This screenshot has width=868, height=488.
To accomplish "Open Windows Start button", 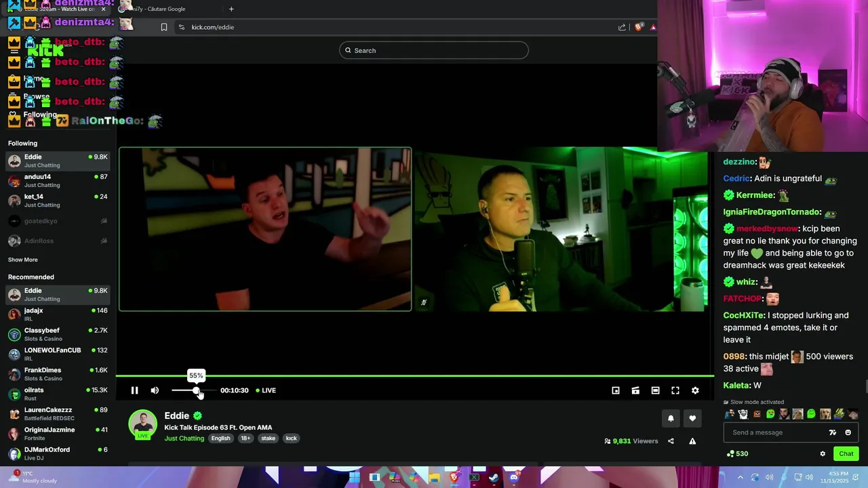I will [x=354, y=477].
